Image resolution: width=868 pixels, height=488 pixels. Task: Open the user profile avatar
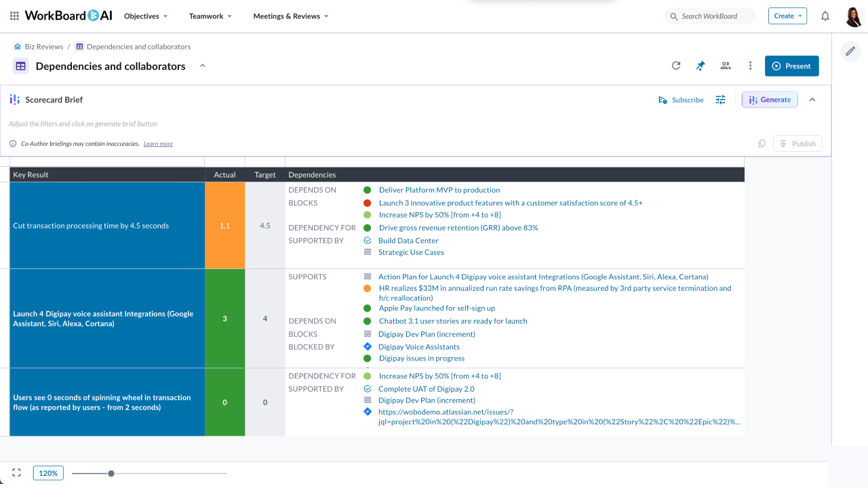pyautogui.click(x=854, y=16)
